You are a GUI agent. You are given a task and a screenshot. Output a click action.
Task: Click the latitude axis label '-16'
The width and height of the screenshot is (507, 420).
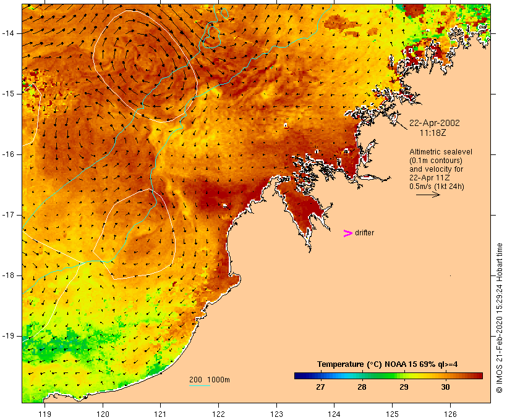click(8, 154)
